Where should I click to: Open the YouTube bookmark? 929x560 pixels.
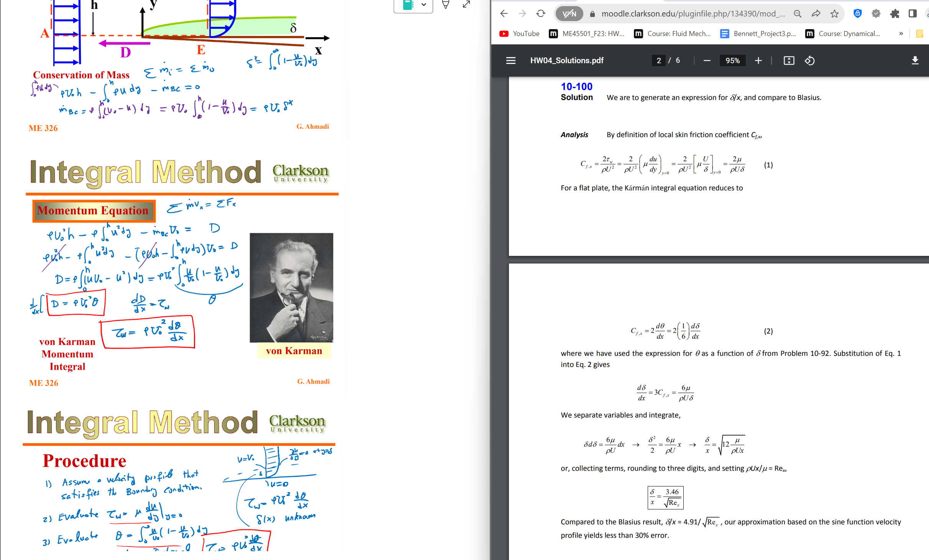(x=519, y=34)
